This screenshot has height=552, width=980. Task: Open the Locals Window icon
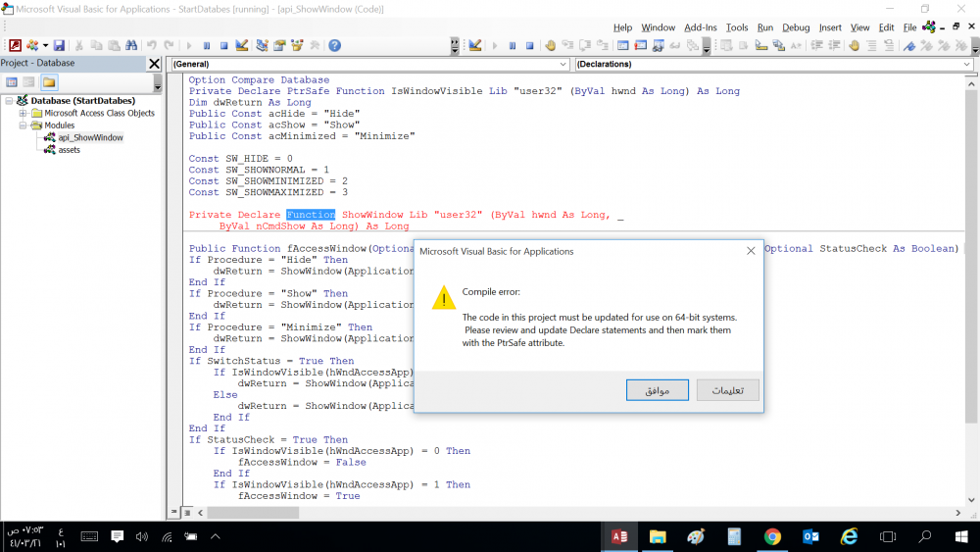tap(623, 46)
